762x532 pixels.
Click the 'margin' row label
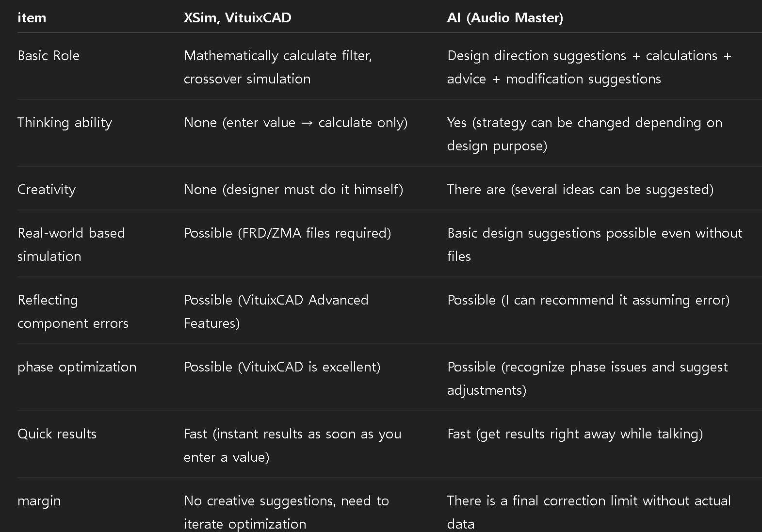coord(39,501)
